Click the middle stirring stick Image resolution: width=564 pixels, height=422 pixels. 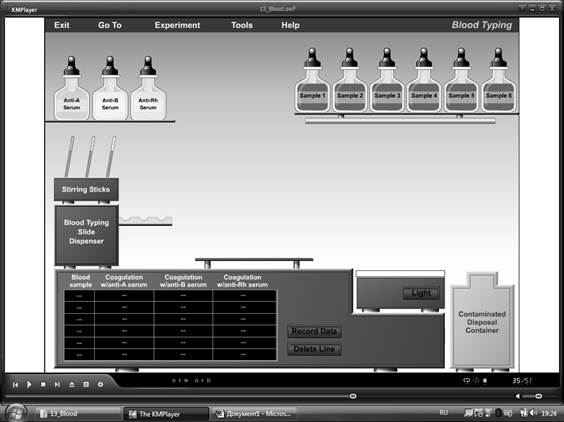pyautogui.click(x=90, y=157)
